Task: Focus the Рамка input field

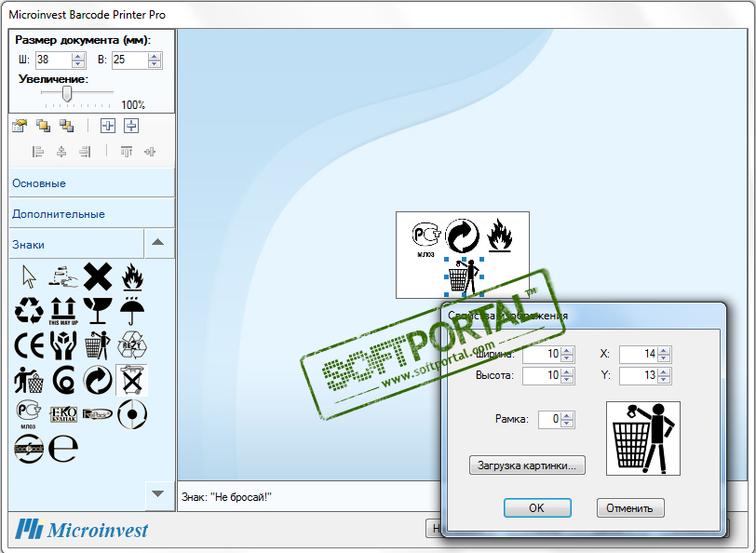Action: point(549,419)
